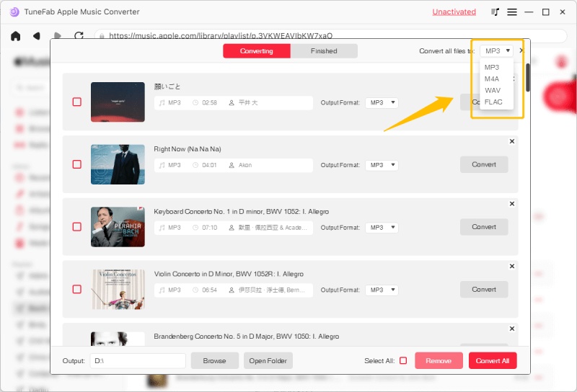Screen dimensions: 577x392
Task: Check the box for Right Now (Na Na Na)
Action: point(77,165)
